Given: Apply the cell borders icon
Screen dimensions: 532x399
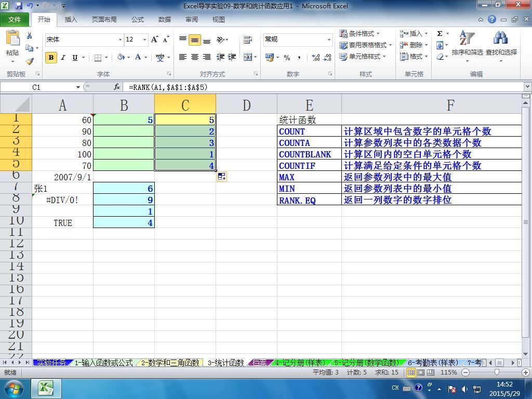Looking at the screenshot, I should pyautogui.click(x=98, y=57).
